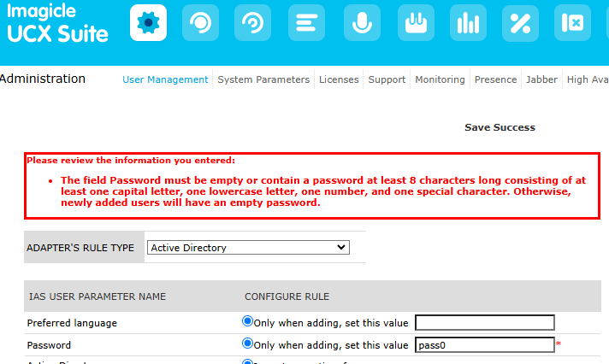Select Preferred language 'Only when adding' radio

[248, 322]
